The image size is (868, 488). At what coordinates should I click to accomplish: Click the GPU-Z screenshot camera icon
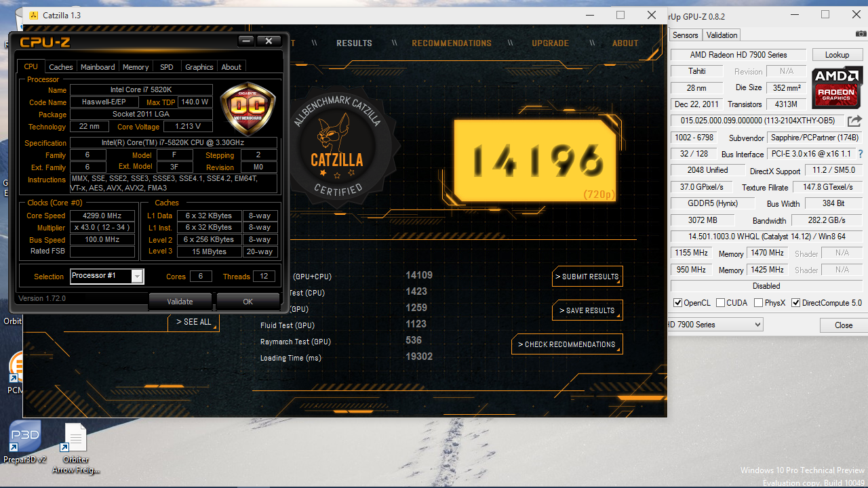(861, 34)
